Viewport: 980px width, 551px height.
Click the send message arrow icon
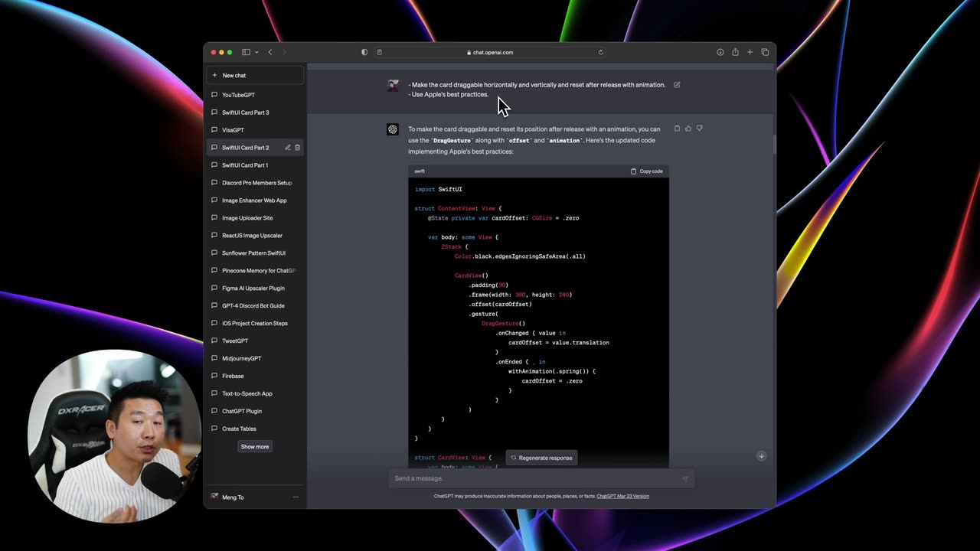(x=685, y=479)
